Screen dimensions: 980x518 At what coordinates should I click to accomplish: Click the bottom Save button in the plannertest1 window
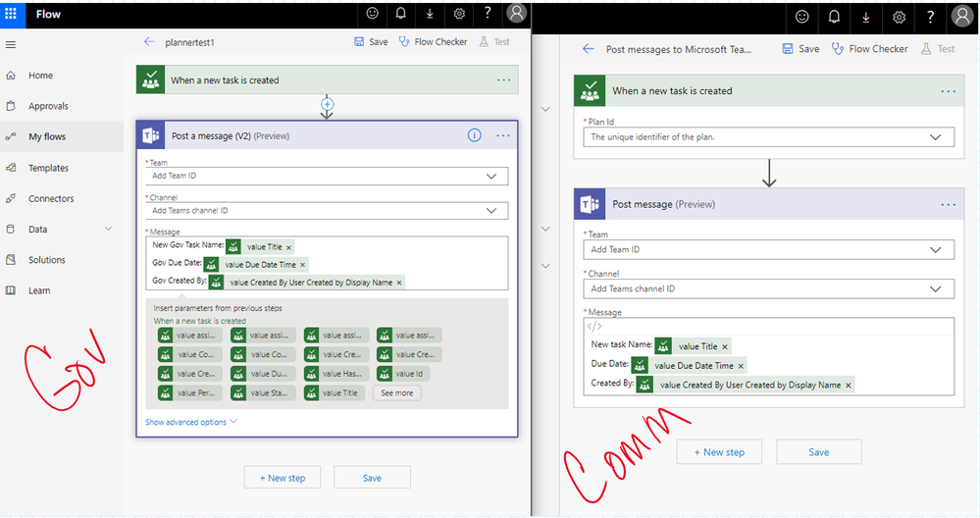coord(372,478)
